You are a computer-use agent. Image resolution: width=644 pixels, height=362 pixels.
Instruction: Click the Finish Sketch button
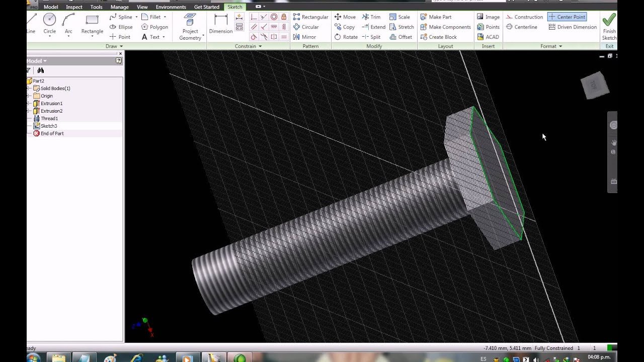click(609, 26)
